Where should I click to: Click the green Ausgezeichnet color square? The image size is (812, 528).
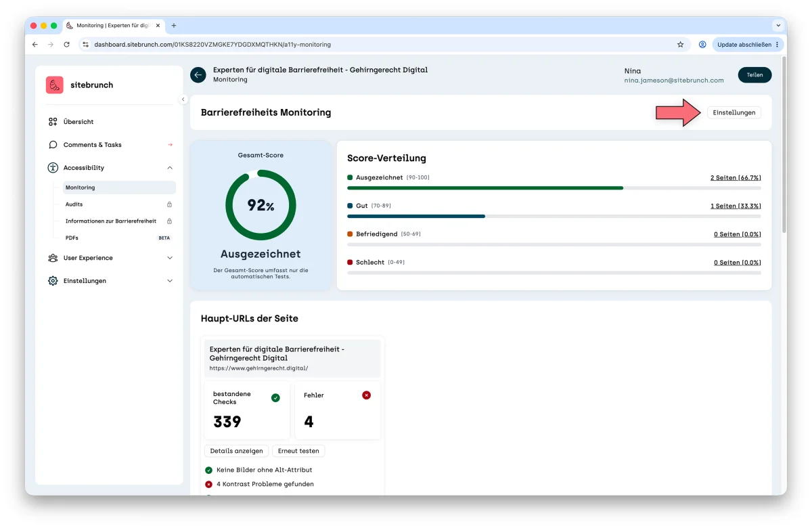[350, 177]
